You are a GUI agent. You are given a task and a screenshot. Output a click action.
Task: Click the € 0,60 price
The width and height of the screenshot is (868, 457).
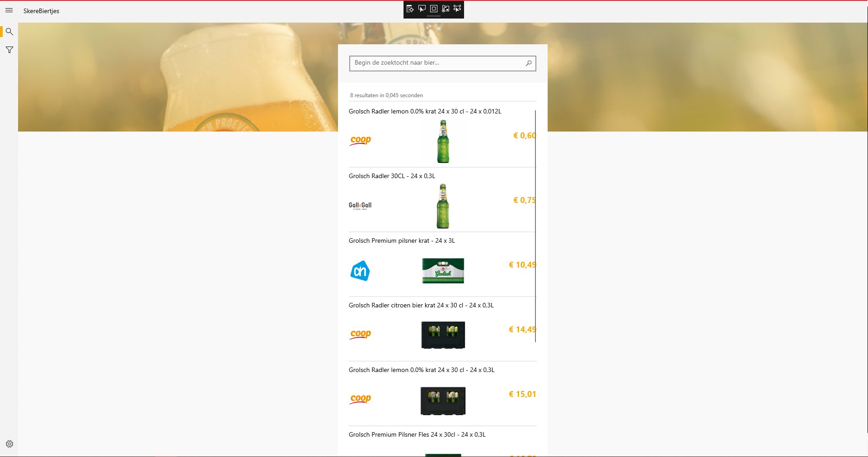(525, 136)
